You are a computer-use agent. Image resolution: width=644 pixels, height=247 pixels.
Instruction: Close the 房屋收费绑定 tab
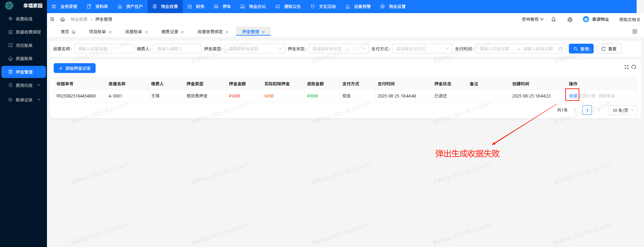click(227, 32)
